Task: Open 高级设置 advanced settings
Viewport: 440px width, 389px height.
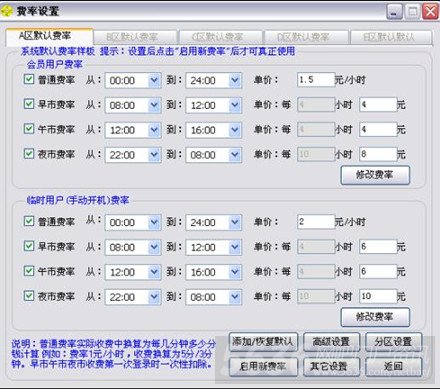Action: point(331,342)
